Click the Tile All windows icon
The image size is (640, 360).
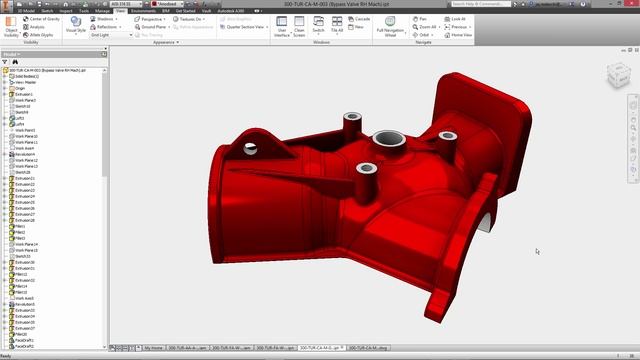click(337, 21)
